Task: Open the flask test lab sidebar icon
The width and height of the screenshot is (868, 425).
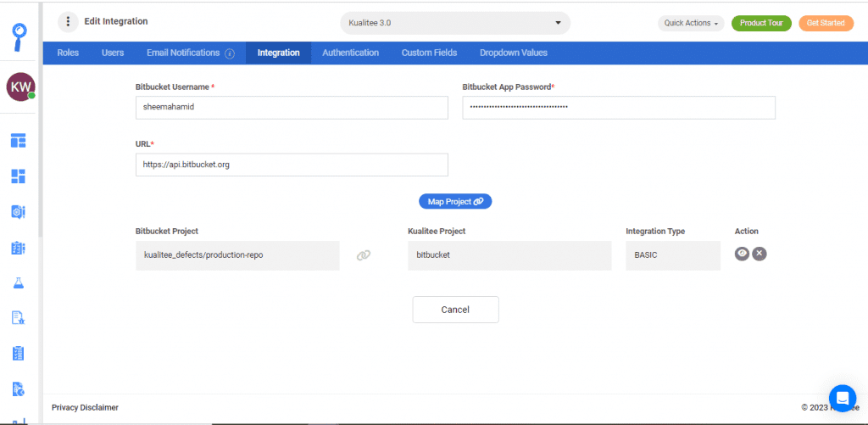Action: click(19, 283)
